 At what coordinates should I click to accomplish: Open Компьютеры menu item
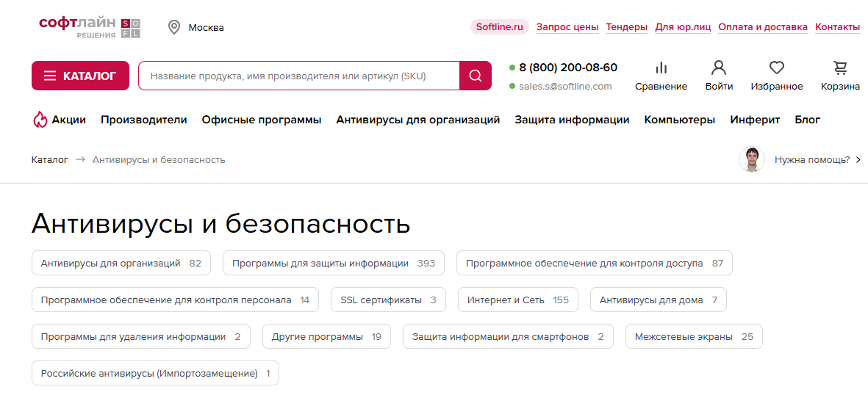pos(680,120)
